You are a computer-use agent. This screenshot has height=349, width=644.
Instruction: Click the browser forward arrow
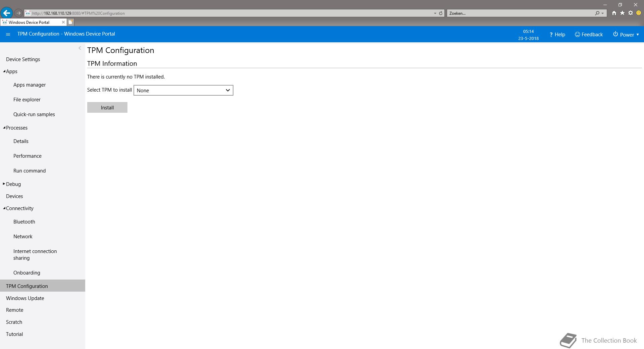(18, 13)
